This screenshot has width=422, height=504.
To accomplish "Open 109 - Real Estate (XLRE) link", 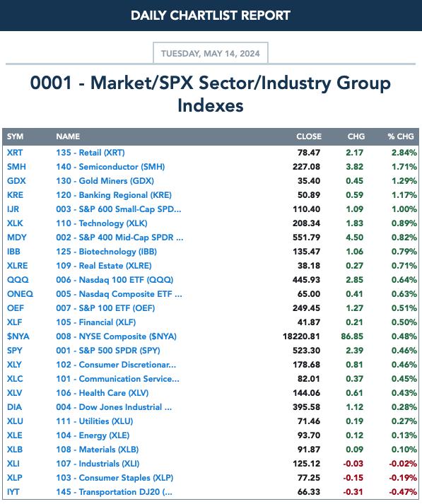I will (x=104, y=266).
